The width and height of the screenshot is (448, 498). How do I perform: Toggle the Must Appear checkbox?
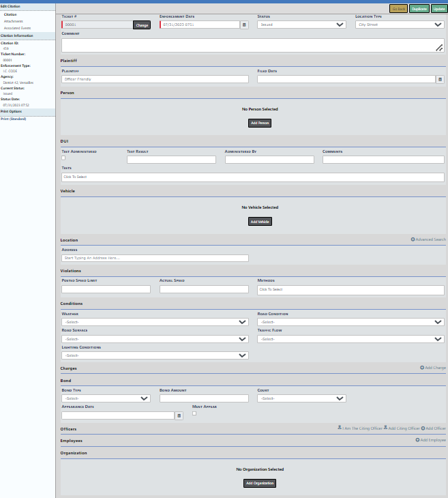coord(194,413)
